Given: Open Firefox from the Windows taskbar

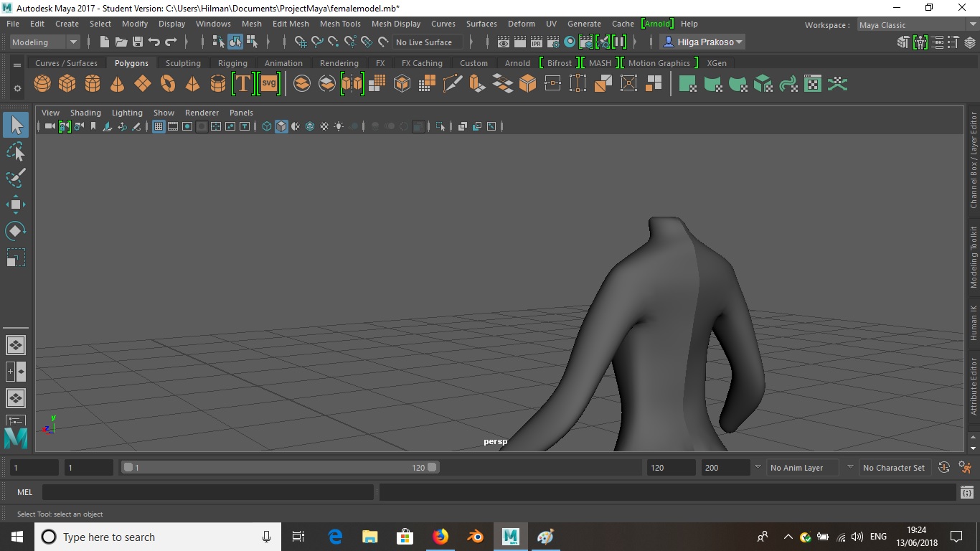Looking at the screenshot, I should point(440,537).
